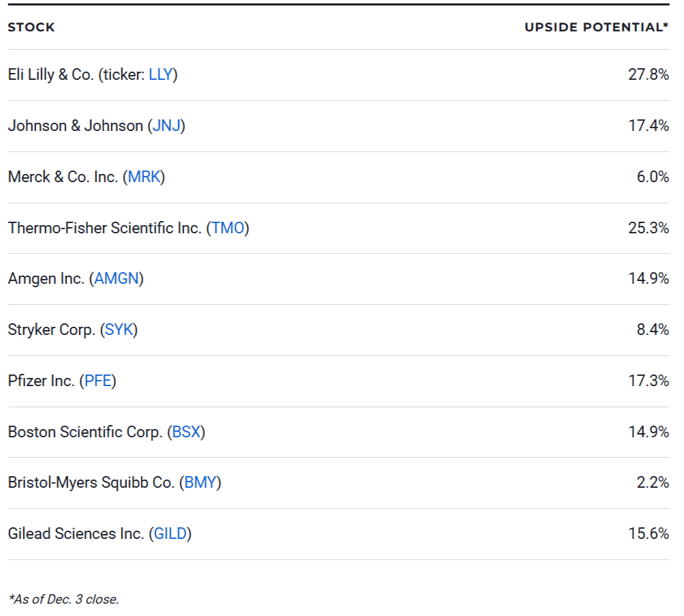Click the JNJ ticker link
The width and height of the screenshot is (684, 616).
(x=166, y=126)
